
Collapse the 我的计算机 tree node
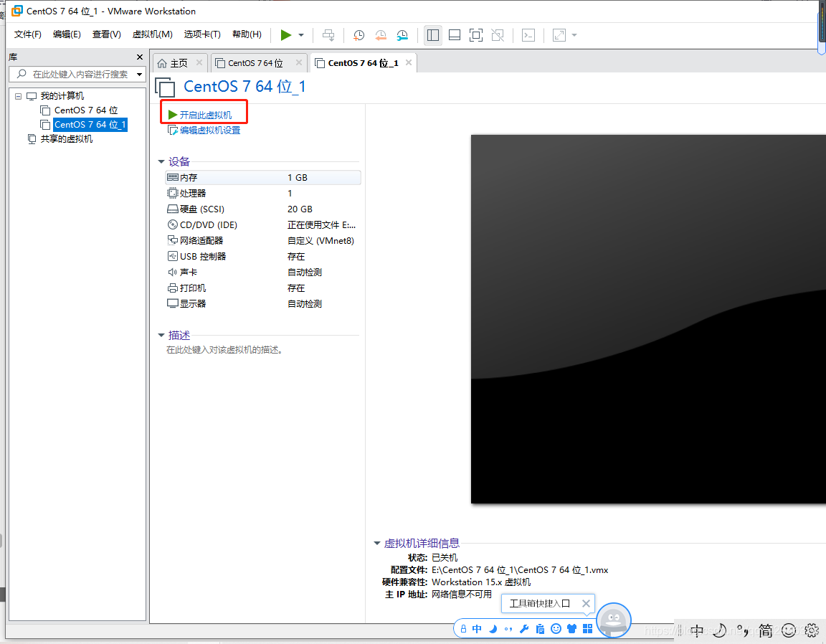click(19, 96)
